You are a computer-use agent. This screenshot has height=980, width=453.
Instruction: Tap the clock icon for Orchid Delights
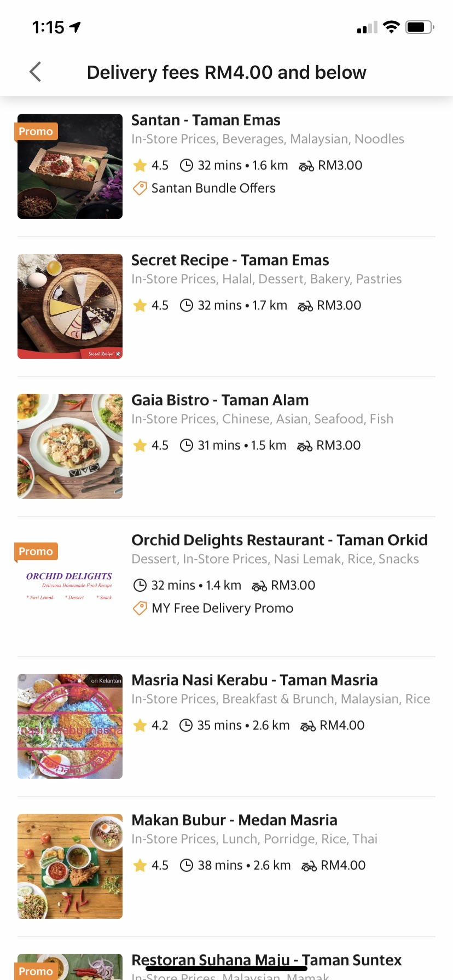pos(140,586)
